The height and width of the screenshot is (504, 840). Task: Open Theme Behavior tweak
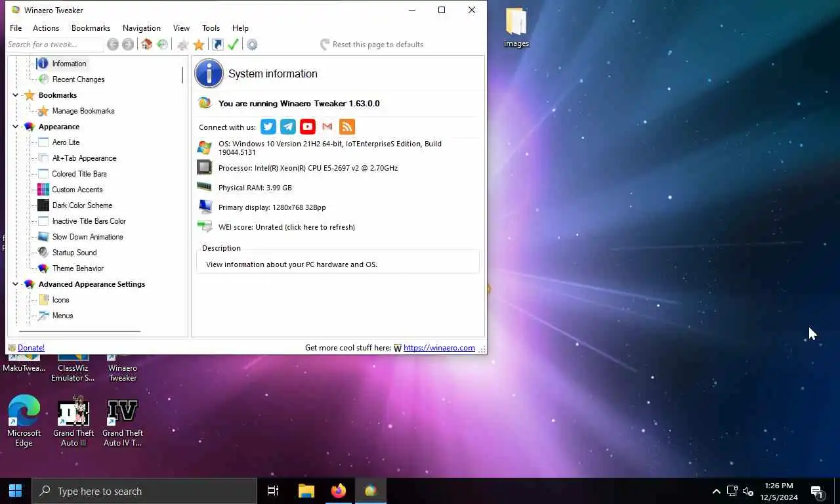(78, 268)
